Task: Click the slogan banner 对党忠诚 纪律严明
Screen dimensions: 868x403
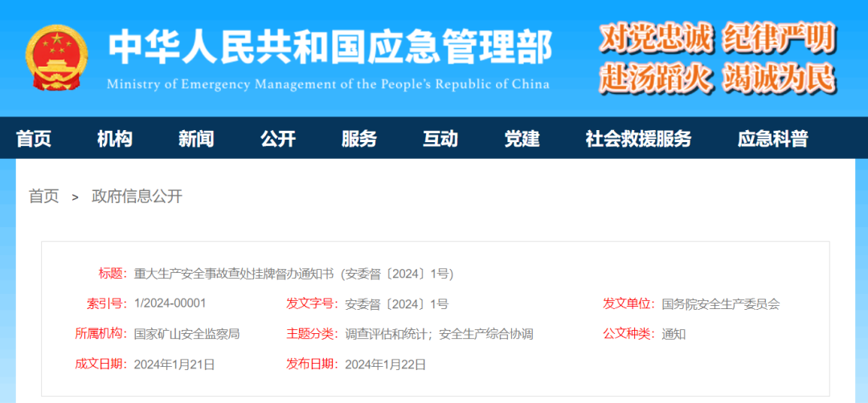Action: pyautogui.click(x=718, y=39)
